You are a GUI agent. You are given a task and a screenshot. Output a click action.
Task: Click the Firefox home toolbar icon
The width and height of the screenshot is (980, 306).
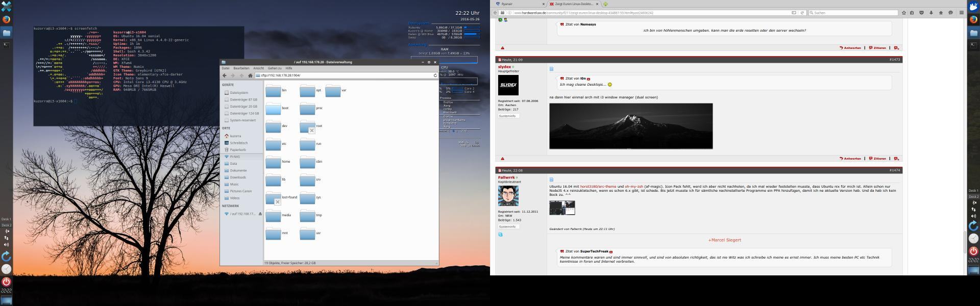[x=941, y=13]
